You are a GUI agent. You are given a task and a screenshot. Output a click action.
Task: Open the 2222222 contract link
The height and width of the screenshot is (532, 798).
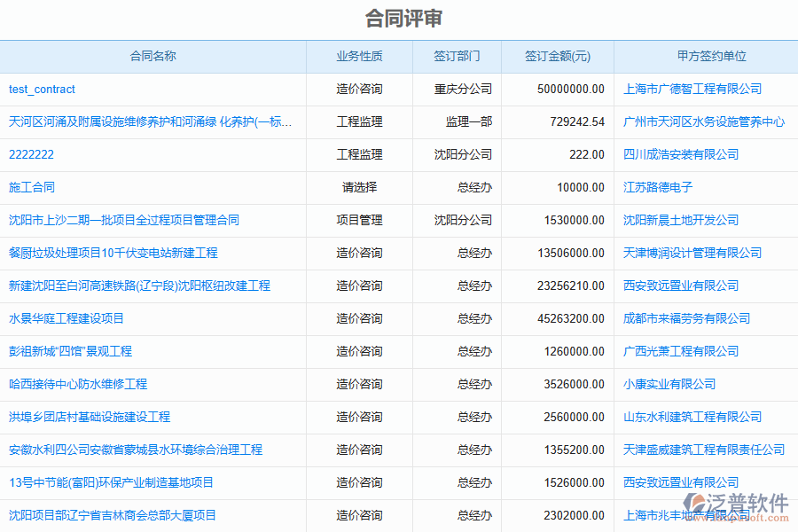[x=31, y=154]
